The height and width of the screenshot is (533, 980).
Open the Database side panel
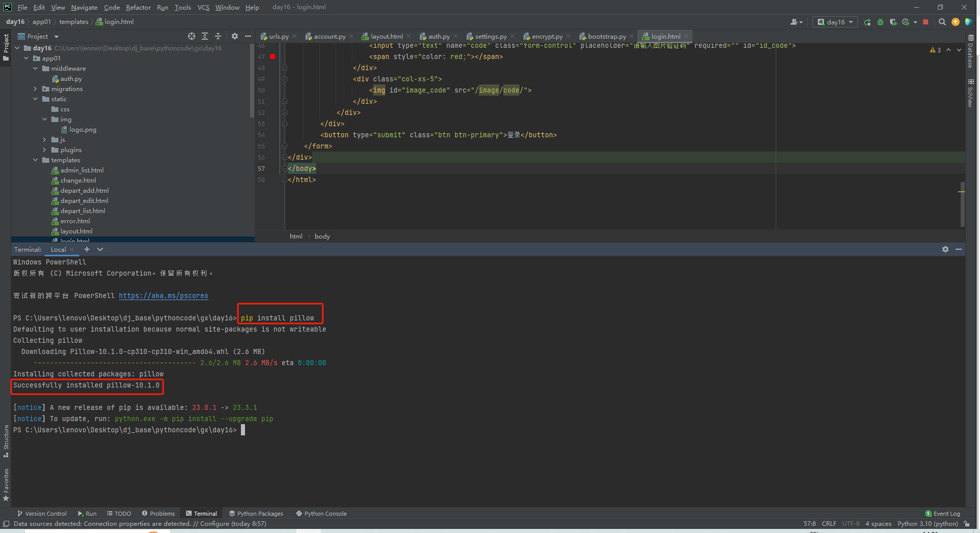(x=971, y=51)
